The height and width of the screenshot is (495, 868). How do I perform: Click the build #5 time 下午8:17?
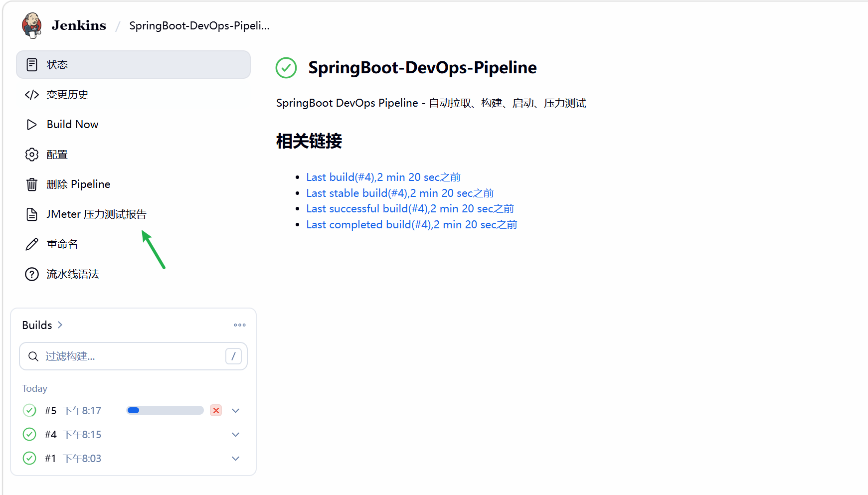(x=82, y=411)
